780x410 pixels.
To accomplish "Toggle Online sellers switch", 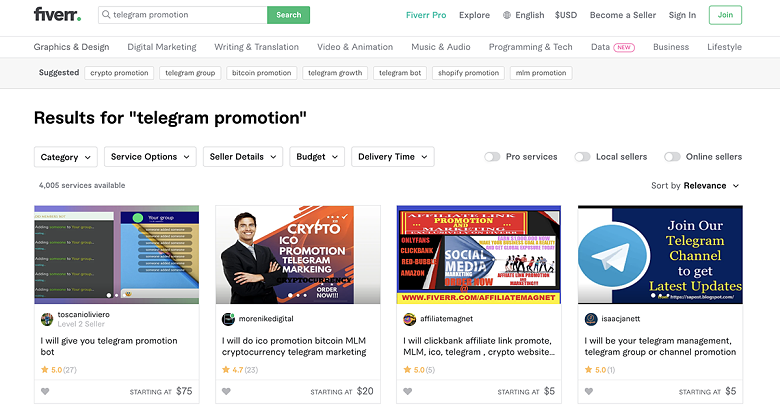I will (672, 157).
